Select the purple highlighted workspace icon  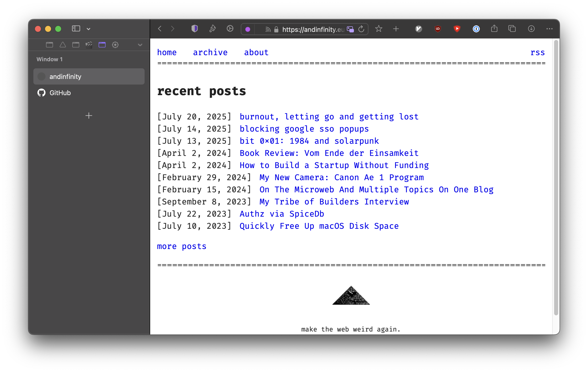(102, 45)
